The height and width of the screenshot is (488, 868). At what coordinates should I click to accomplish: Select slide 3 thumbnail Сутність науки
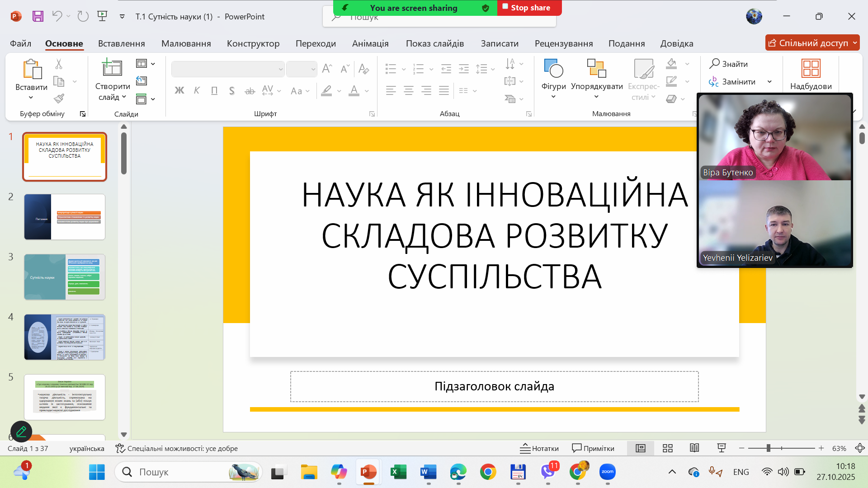click(x=65, y=277)
